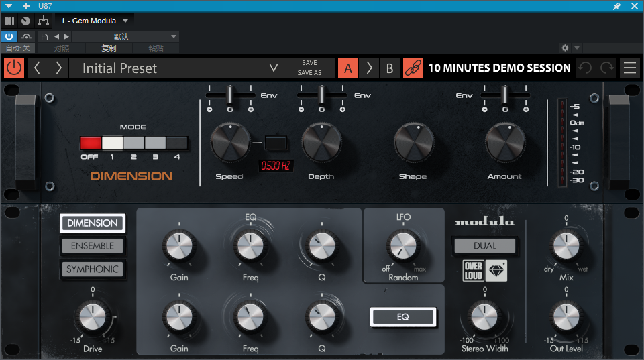Viewport: 644px width, 360px height.
Task: Adjust the Env slider above Speed
Action: coord(230,95)
